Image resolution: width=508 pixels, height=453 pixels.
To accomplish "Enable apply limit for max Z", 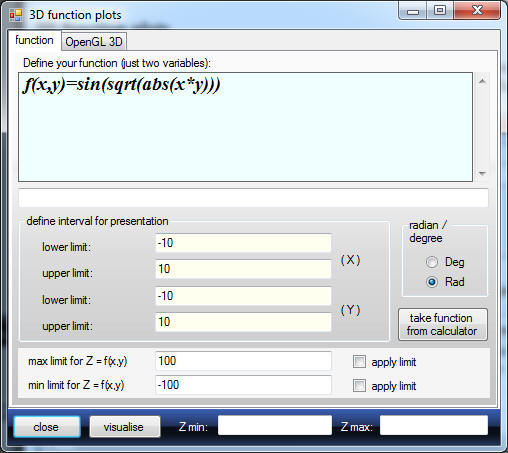I will point(359,362).
